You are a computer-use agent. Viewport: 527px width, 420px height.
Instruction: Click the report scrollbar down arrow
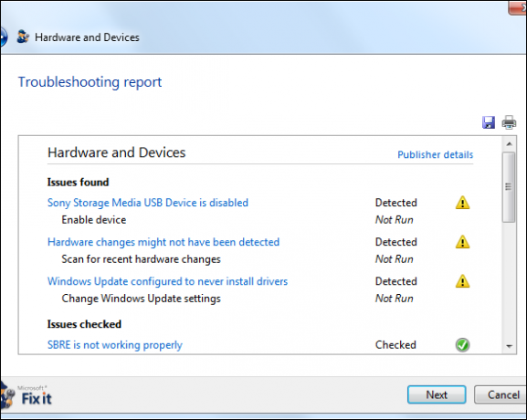509,346
